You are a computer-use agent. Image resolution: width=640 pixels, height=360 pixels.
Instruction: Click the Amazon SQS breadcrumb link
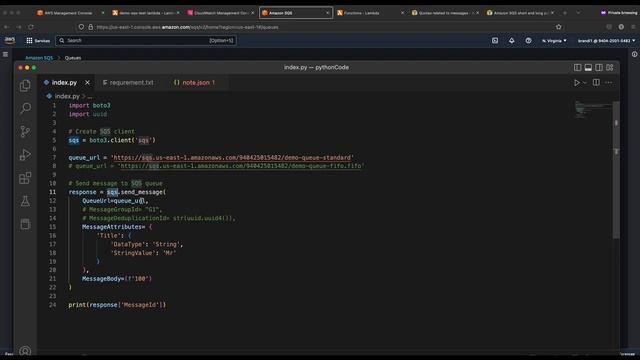(39, 58)
